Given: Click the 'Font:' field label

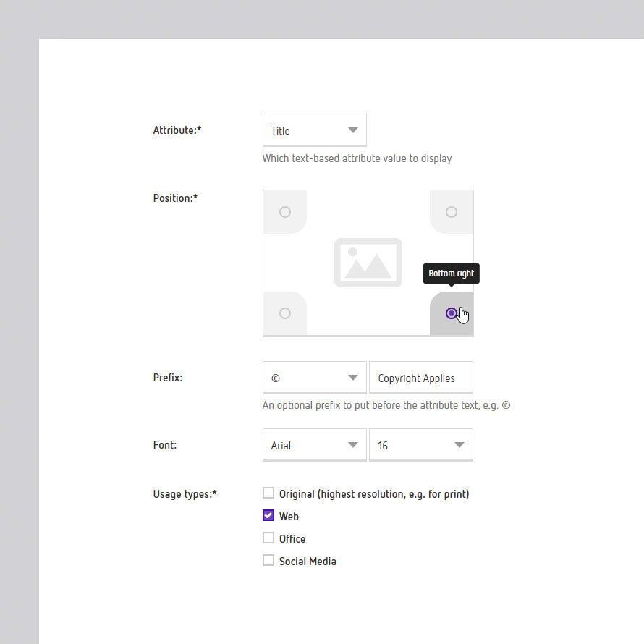Looking at the screenshot, I should (x=165, y=445).
